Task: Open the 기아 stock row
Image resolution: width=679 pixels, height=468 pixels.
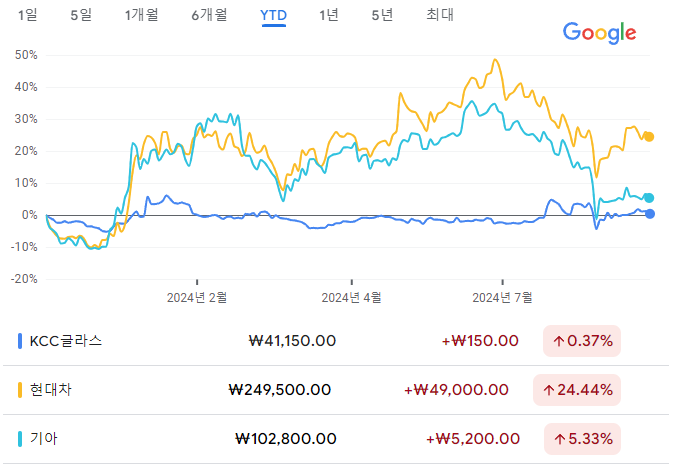Action: 336,439
